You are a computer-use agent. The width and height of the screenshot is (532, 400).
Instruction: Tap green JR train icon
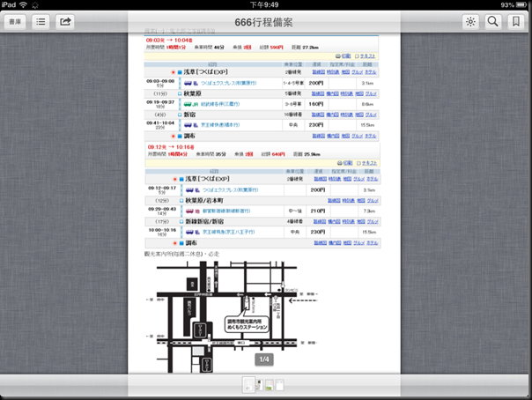[x=188, y=104]
